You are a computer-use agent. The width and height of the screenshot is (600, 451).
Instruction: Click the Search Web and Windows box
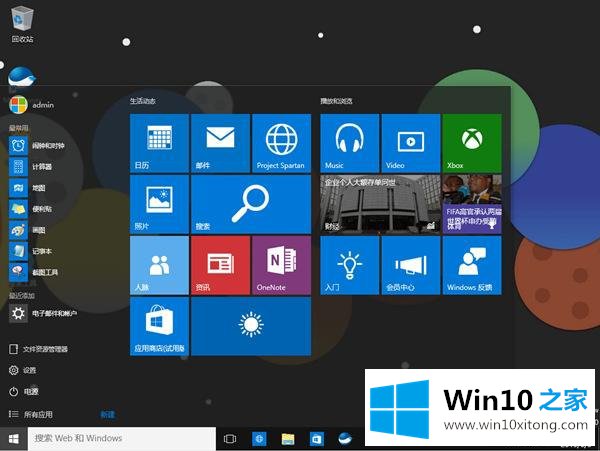pyautogui.click(x=122, y=438)
